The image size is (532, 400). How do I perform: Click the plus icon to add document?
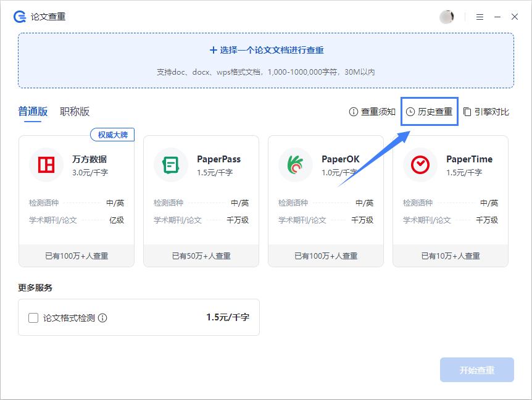click(x=213, y=50)
